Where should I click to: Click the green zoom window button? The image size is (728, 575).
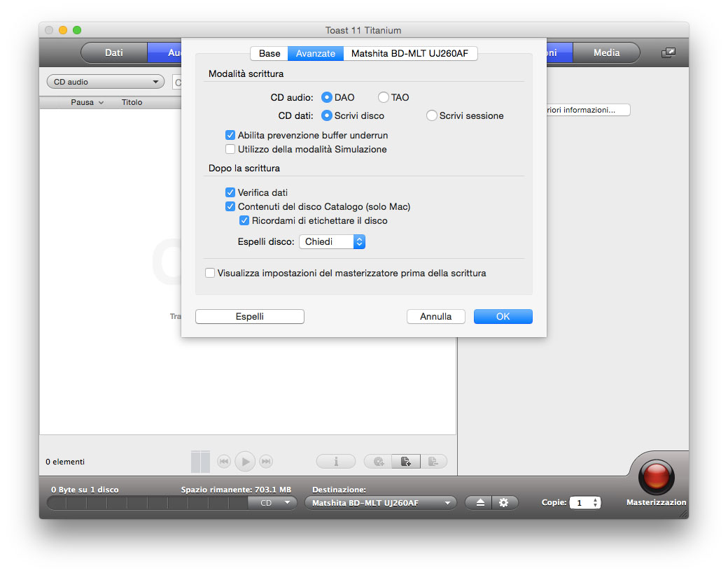coord(77,30)
